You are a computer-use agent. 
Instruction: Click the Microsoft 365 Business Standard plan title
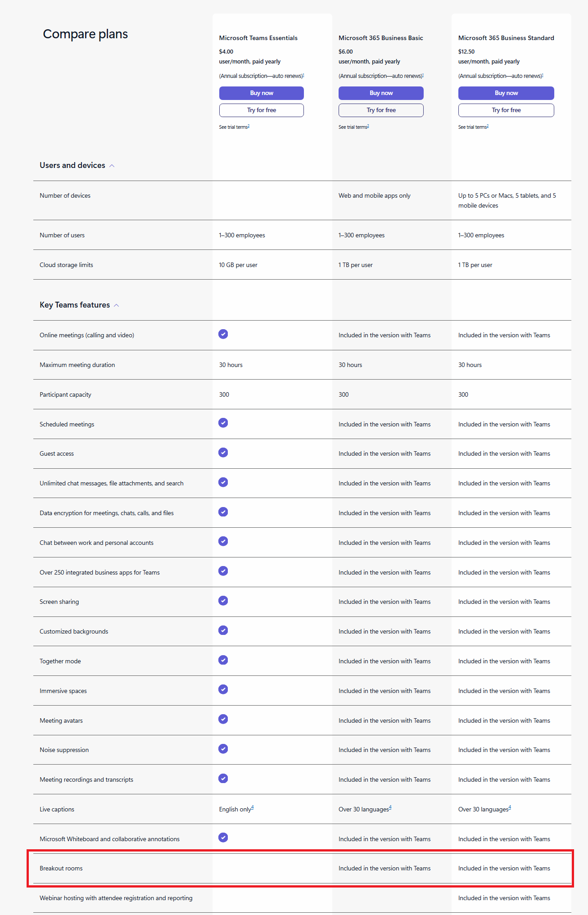point(506,38)
